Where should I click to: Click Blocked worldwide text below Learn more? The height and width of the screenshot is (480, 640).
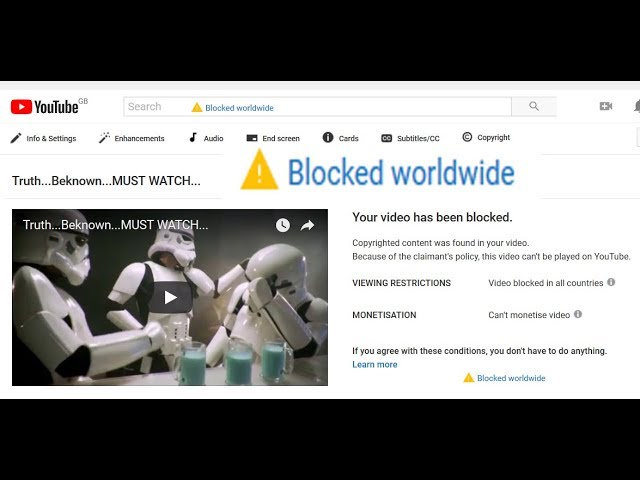coord(511,378)
